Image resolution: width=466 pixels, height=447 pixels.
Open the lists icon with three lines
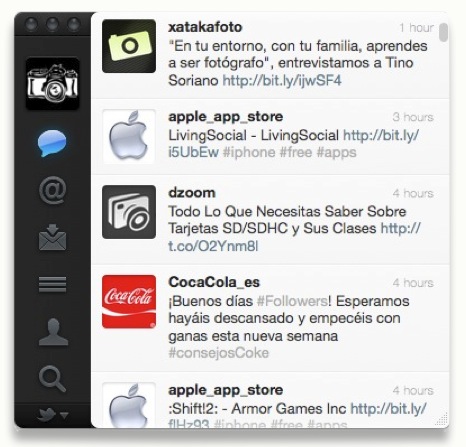[x=52, y=284]
